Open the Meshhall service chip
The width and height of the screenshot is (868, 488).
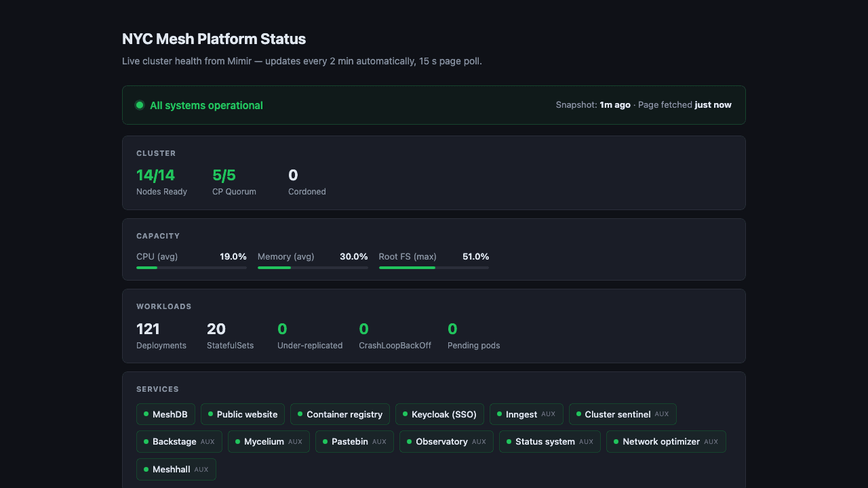click(x=176, y=469)
